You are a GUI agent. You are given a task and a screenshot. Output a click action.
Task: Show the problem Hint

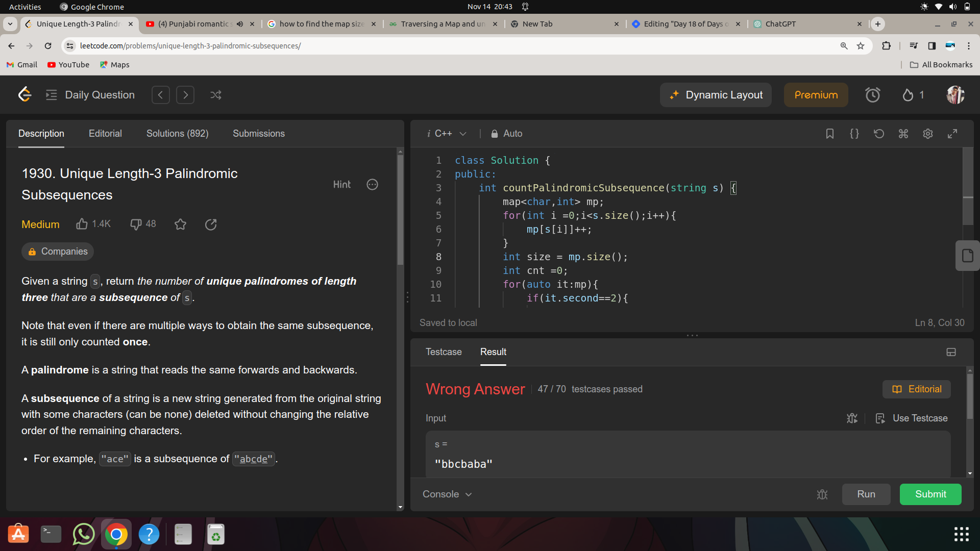coord(341,185)
